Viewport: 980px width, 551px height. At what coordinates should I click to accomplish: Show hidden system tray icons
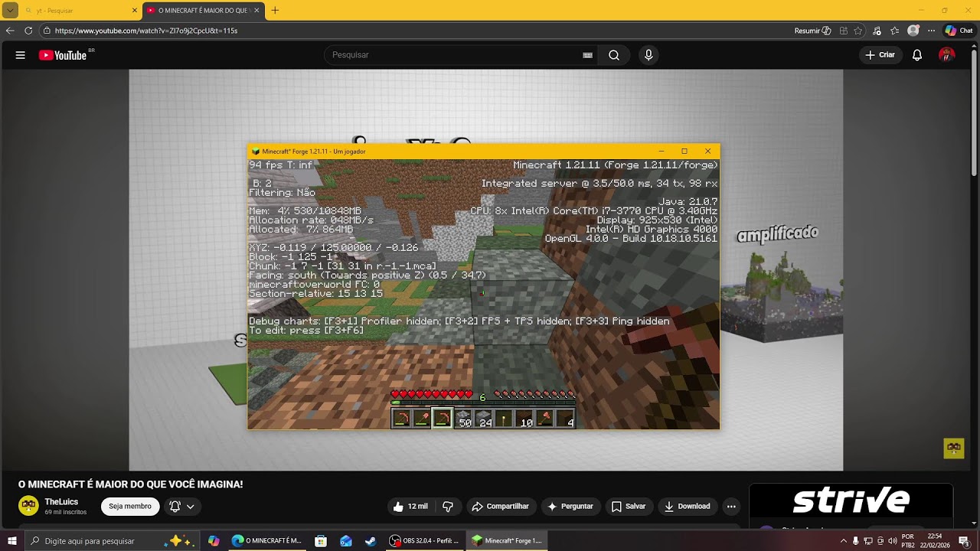coord(844,541)
